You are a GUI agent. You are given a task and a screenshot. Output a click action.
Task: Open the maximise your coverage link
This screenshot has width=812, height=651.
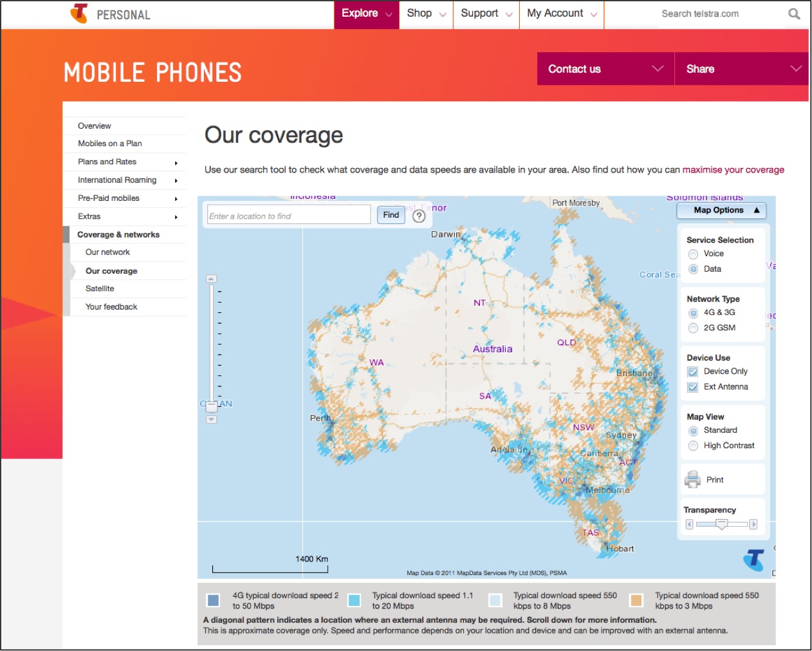tap(732, 169)
